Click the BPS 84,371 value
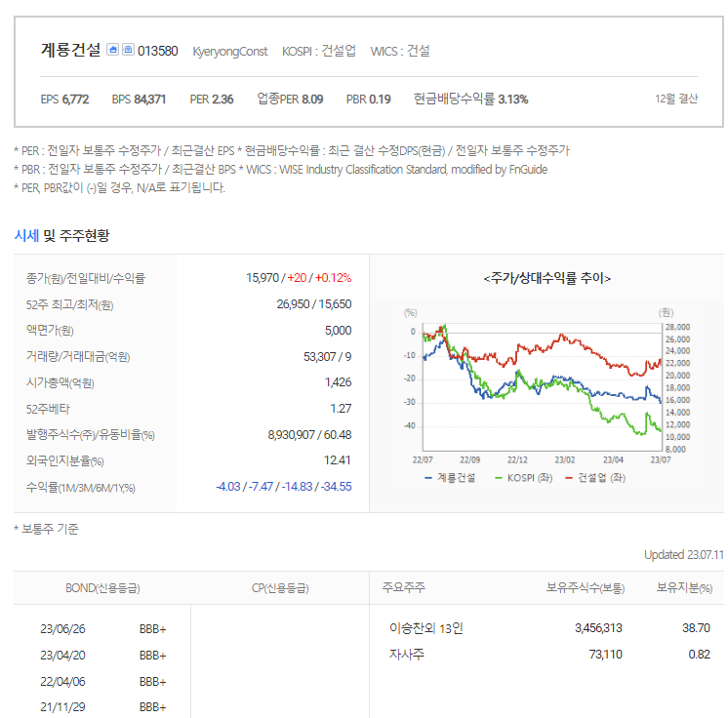The width and height of the screenshot is (728, 718). pos(139,100)
